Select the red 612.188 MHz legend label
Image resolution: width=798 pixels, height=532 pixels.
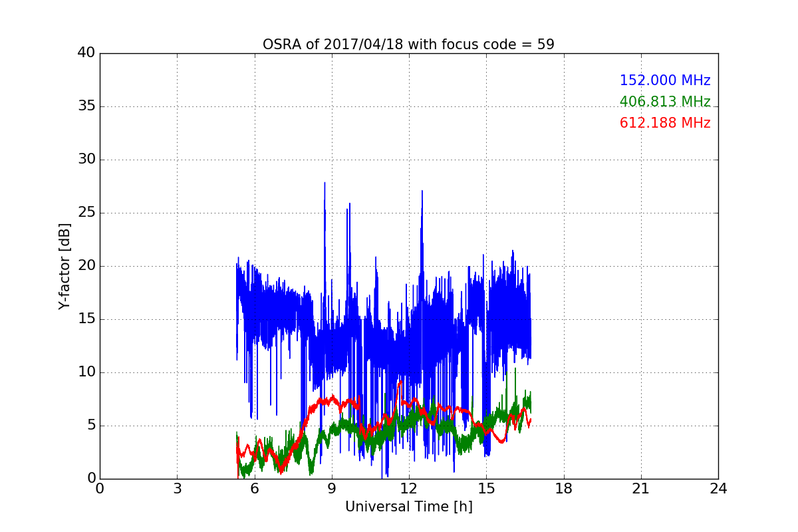[x=665, y=123]
